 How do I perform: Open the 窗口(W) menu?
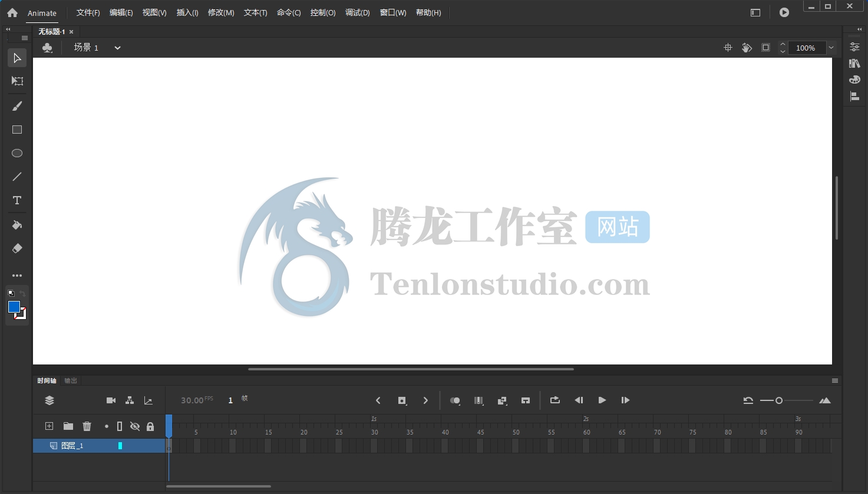click(393, 12)
